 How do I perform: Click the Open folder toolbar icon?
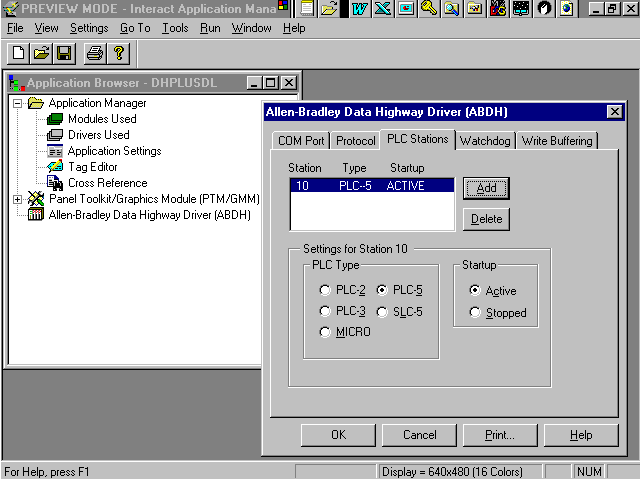click(x=41, y=53)
